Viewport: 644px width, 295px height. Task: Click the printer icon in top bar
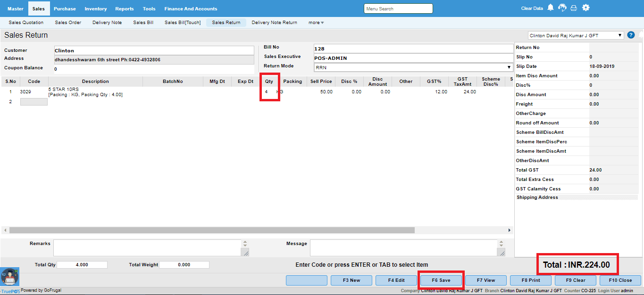coord(574,8)
